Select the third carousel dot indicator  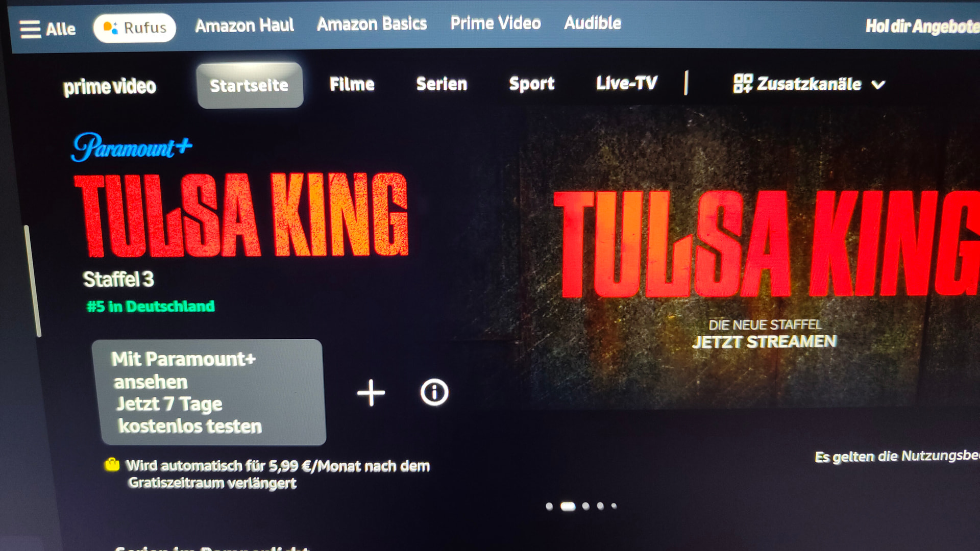click(585, 506)
